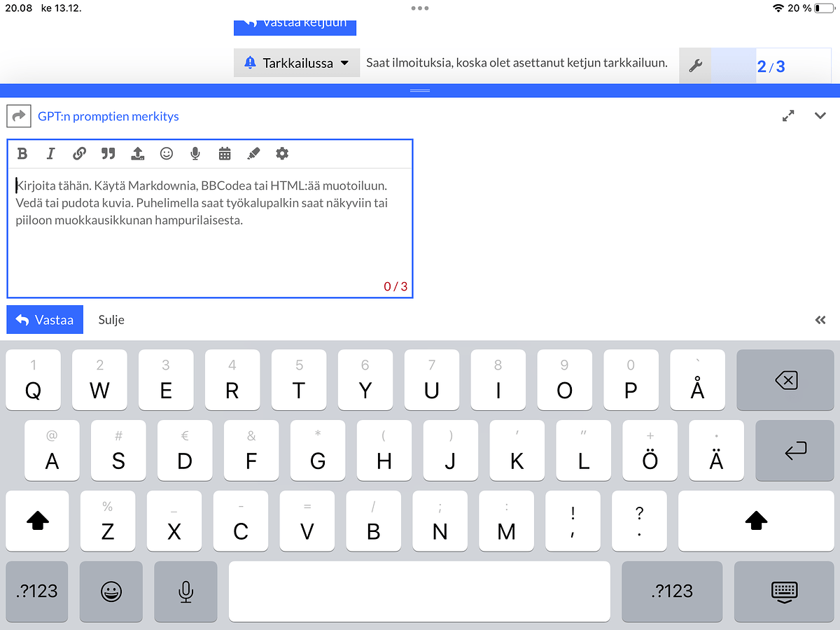The image size is (840, 630).
Task: Submit reply with the Vastaa button
Action: [45, 320]
